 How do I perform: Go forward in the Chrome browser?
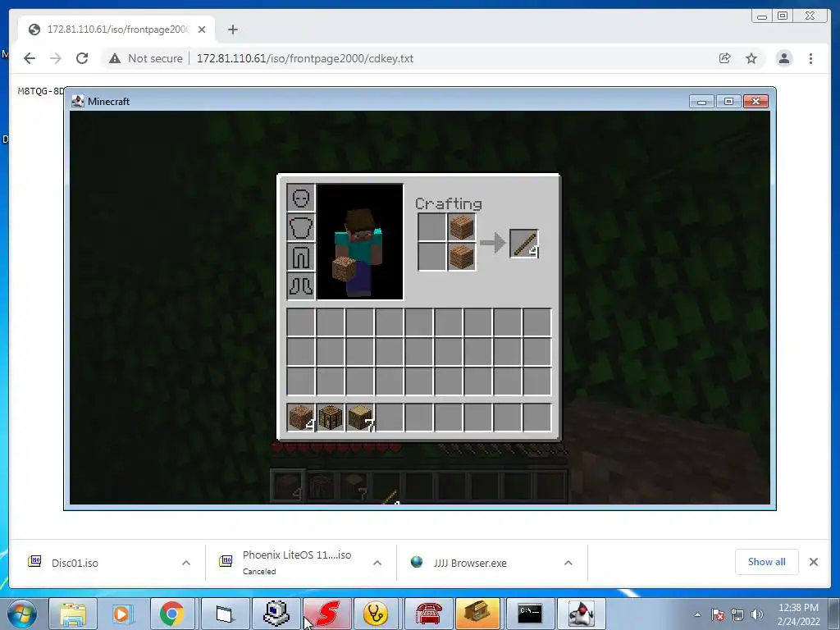click(56, 58)
